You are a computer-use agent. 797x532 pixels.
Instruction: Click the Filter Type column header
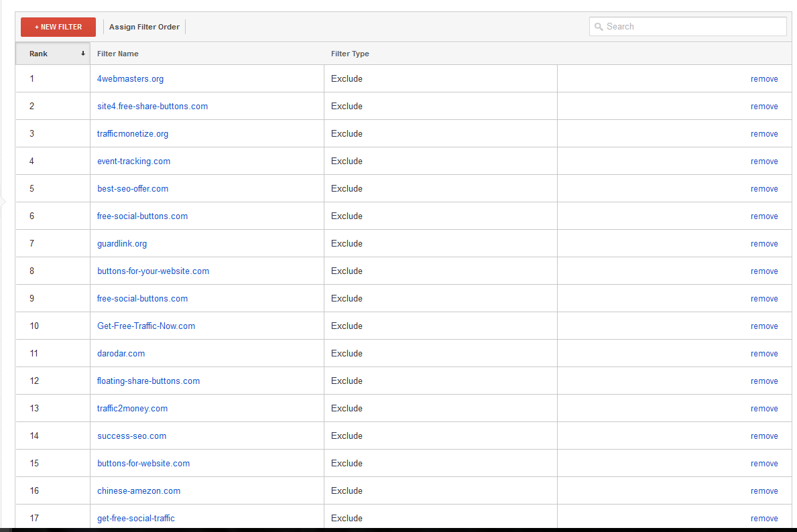350,54
